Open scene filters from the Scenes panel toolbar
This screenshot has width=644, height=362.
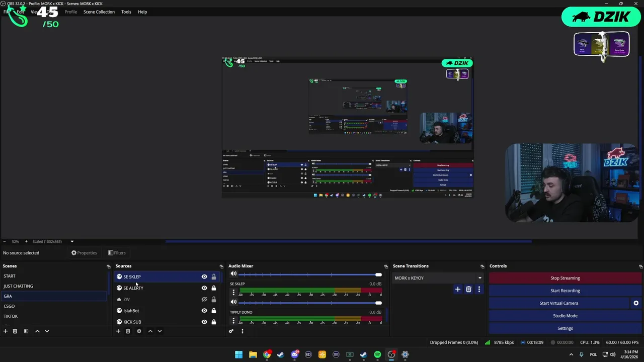click(x=26, y=331)
